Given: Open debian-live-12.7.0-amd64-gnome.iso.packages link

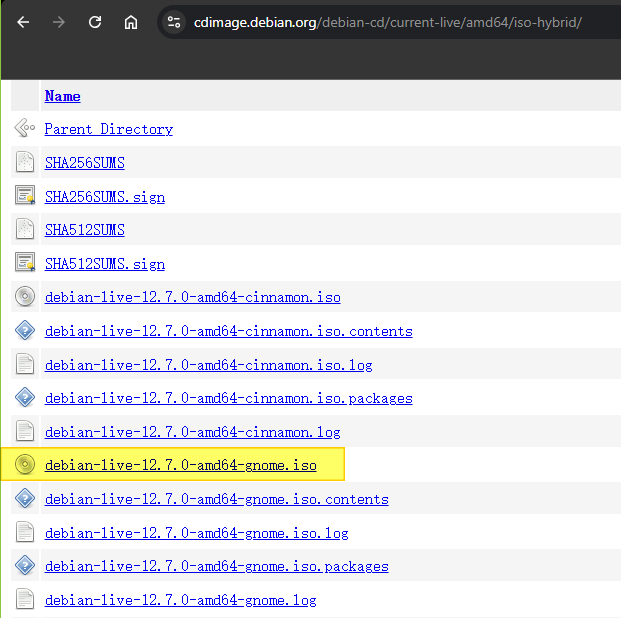Looking at the screenshot, I should tap(217, 566).
